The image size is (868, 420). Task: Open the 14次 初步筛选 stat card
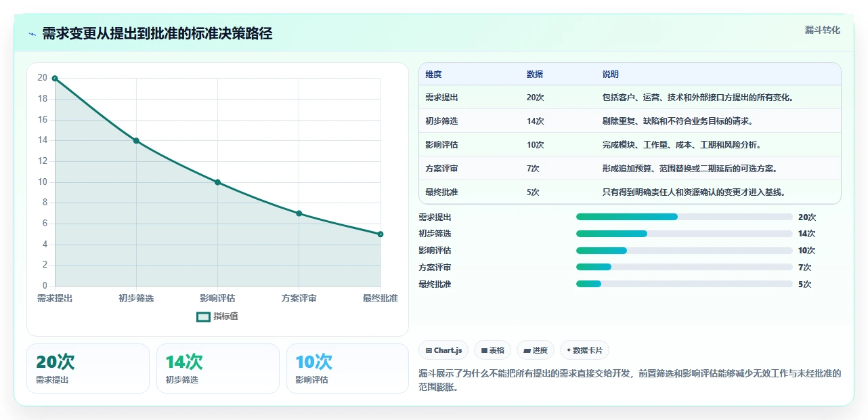(218, 369)
